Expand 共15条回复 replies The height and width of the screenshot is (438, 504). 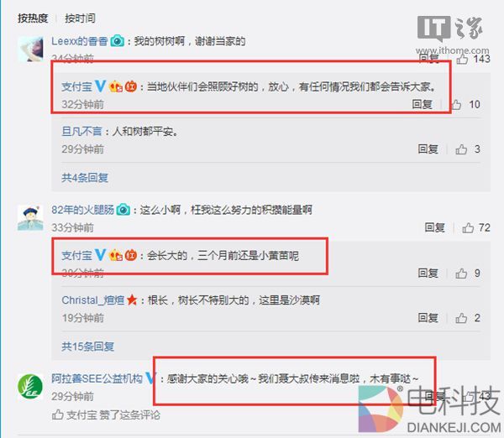tap(87, 347)
